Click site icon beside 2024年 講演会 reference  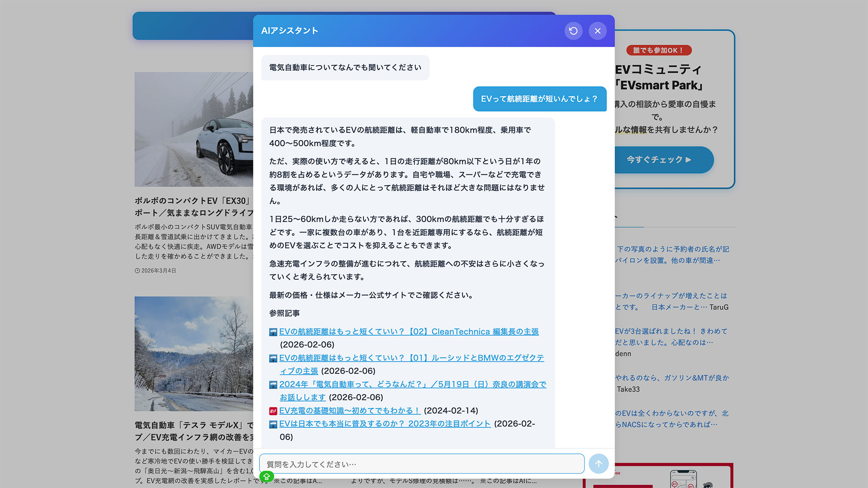point(273,385)
